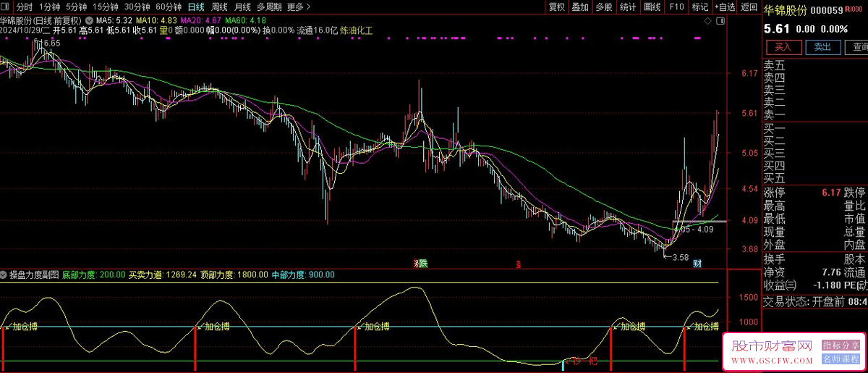Click the 5.61 price axis label

(749, 113)
